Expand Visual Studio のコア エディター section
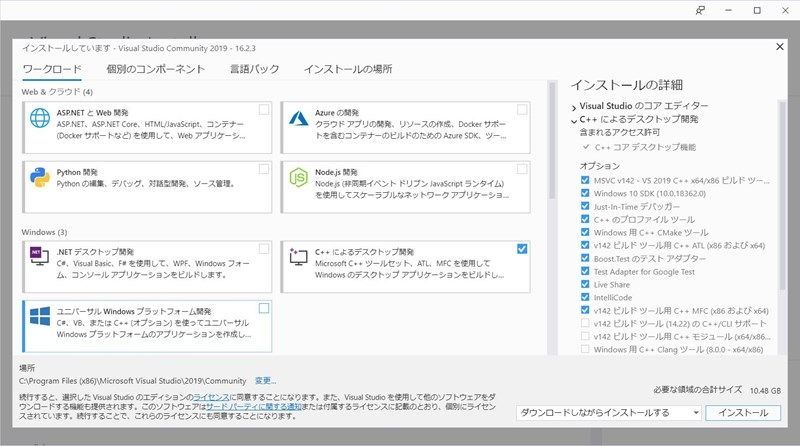Image resolution: width=800 pixels, height=446 pixels. [x=574, y=107]
